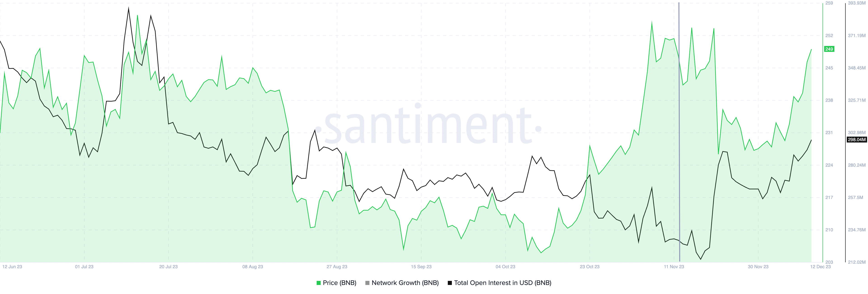Image resolution: width=868 pixels, height=294 pixels.
Task: Click the 252 price axis value
Action: pos(829,36)
